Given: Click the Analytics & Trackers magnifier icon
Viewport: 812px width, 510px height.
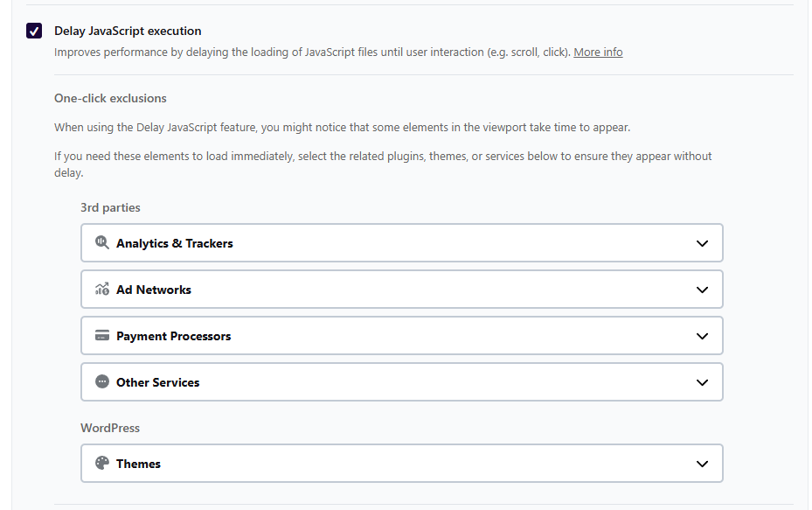Looking at the screenshot, I should [101, 243].
